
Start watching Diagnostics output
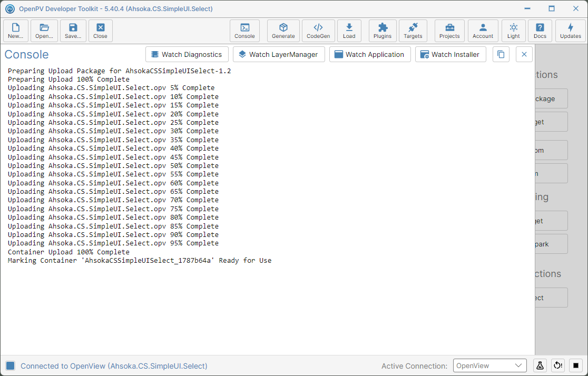pos(187,54)
